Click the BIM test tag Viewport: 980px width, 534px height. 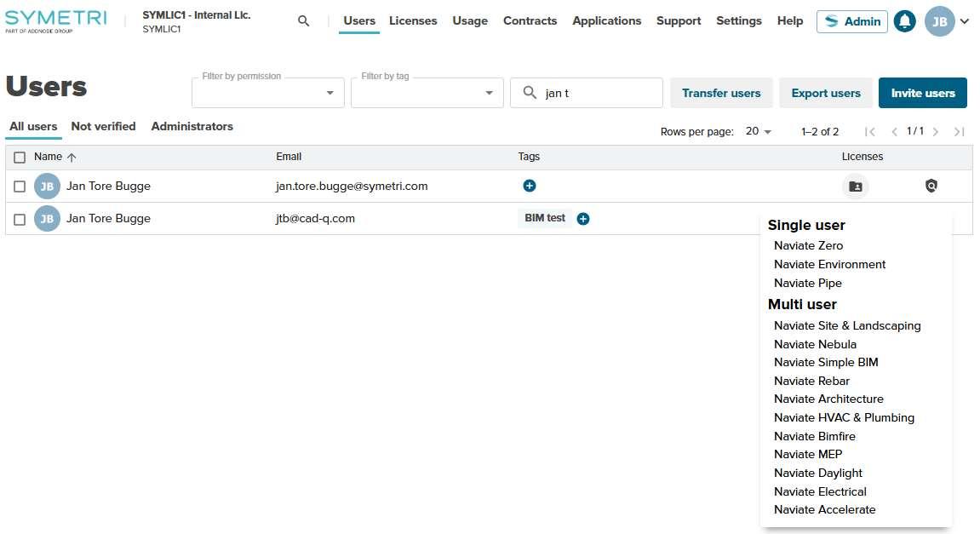click(544, 218)
